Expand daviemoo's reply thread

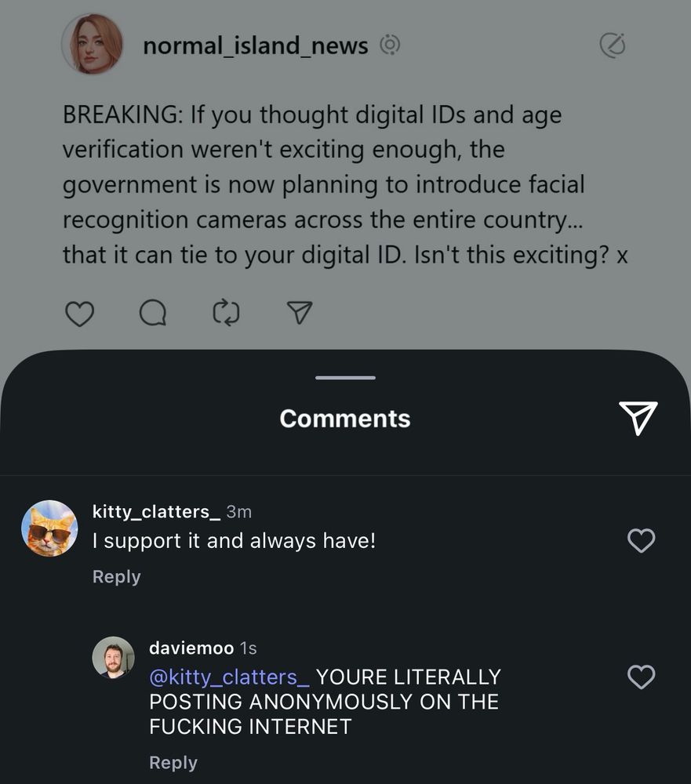tap(173, 761)
